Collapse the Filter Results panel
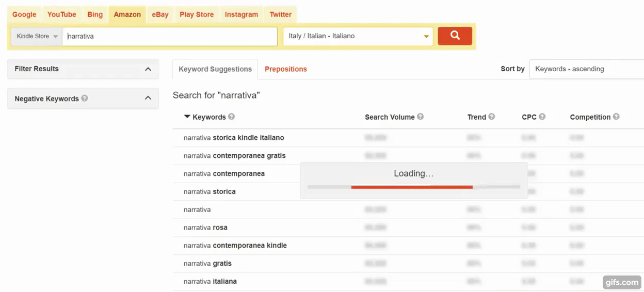Image resolution: width=644 pixels, height=292 pixels. pos(148,69)
